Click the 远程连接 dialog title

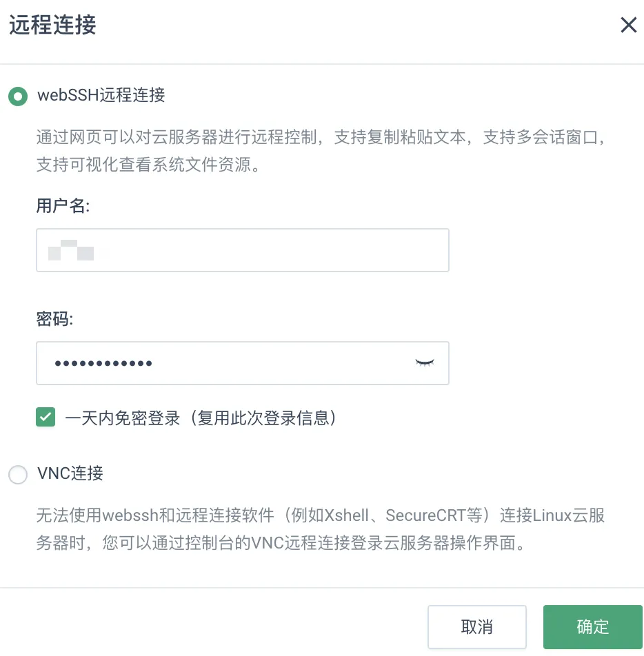53,25
